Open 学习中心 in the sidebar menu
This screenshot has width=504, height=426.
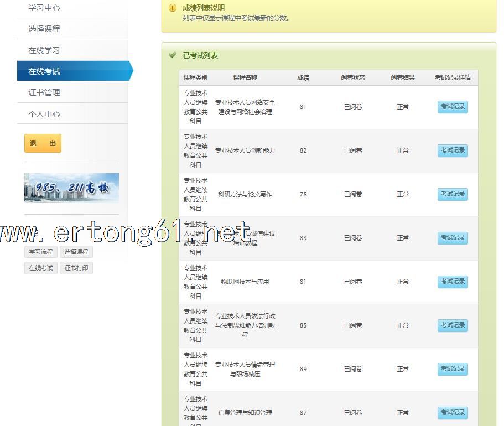pos(44,8)
